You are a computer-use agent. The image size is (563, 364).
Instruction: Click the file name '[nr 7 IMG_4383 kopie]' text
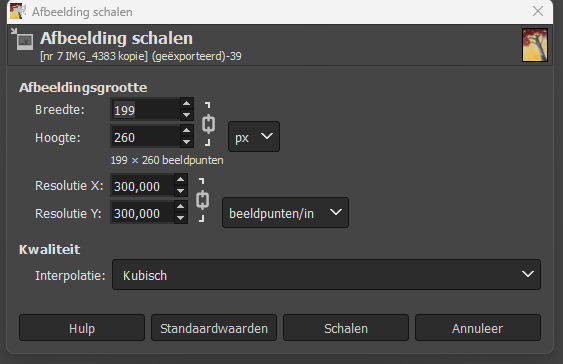point(94,56)
